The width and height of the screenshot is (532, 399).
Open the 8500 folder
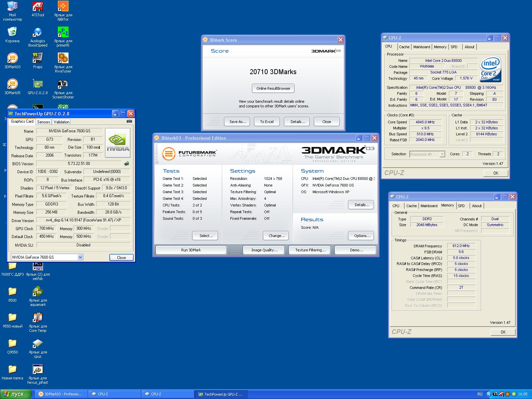point(12,294)
